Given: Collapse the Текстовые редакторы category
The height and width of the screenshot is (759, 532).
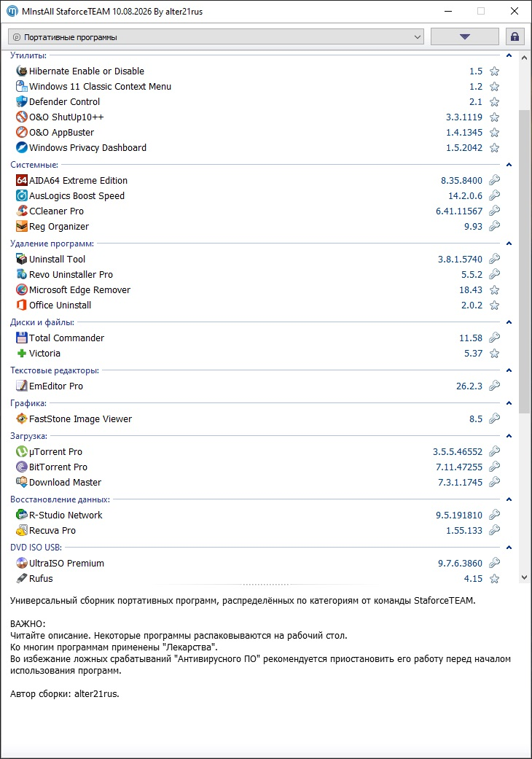Looking at the screenshot, I should pyautogui.click(x=509, y=370).
